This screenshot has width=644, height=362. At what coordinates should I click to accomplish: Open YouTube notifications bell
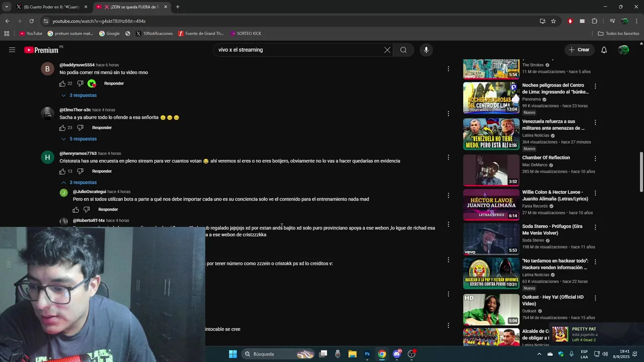(604, 50)
